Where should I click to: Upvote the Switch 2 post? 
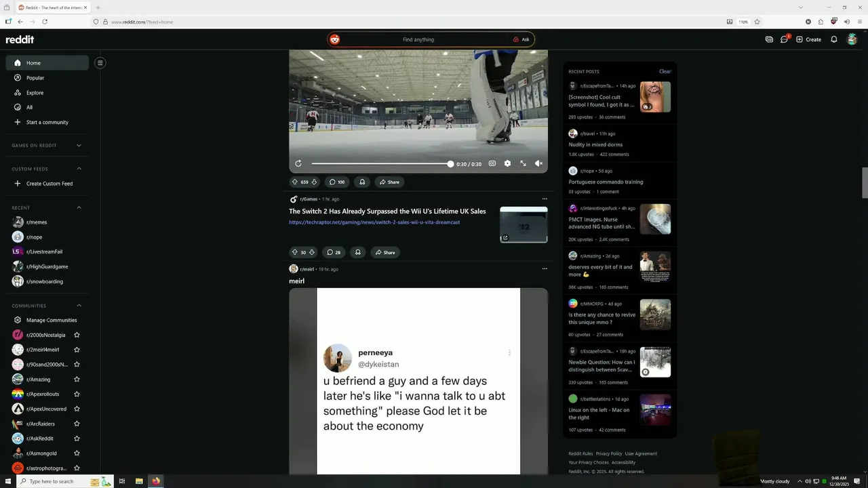coord(295,252)
